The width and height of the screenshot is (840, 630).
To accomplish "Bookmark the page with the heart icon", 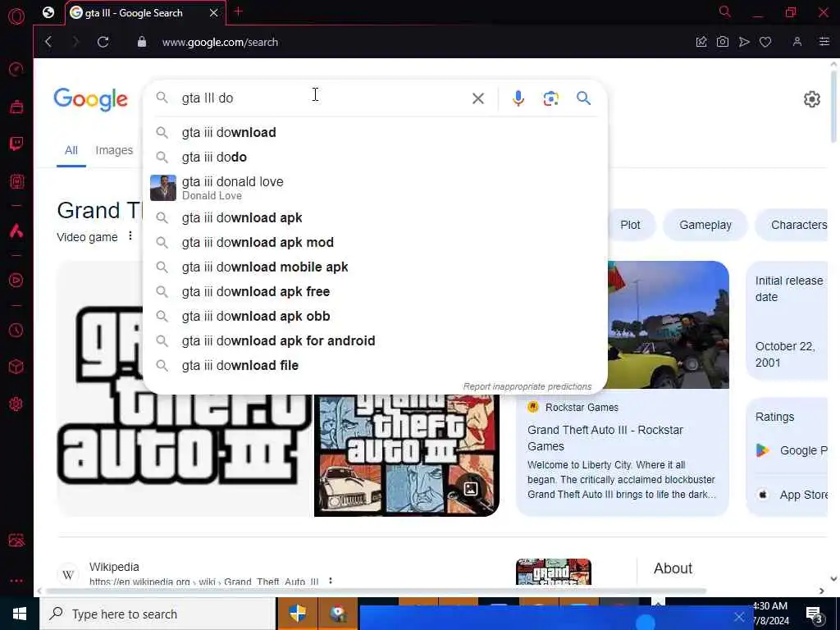I will pos(765,42).
